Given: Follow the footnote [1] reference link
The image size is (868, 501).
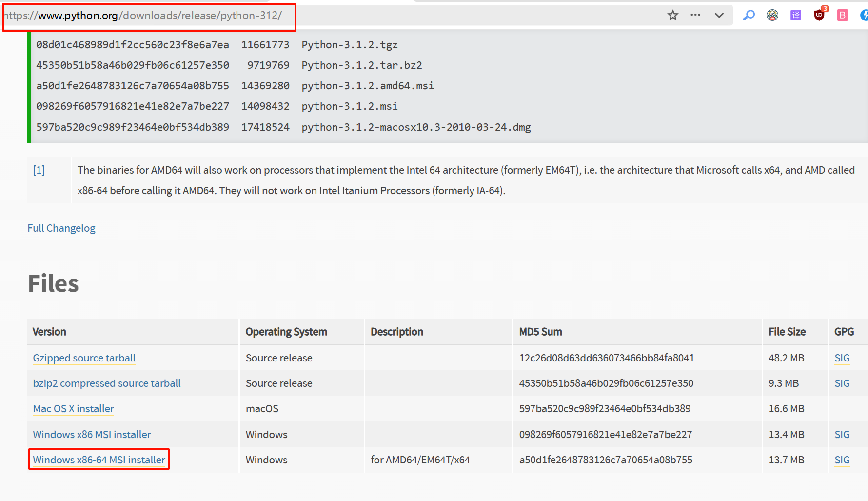Looking at the screenshot, I should (x=39, y=170).
